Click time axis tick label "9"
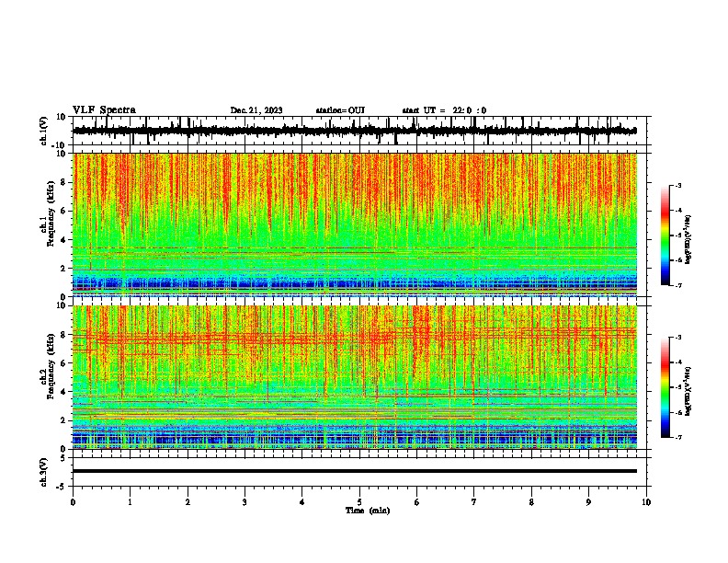Image resolution: width=728 pixels, height=563 pixels. [588, 502]
